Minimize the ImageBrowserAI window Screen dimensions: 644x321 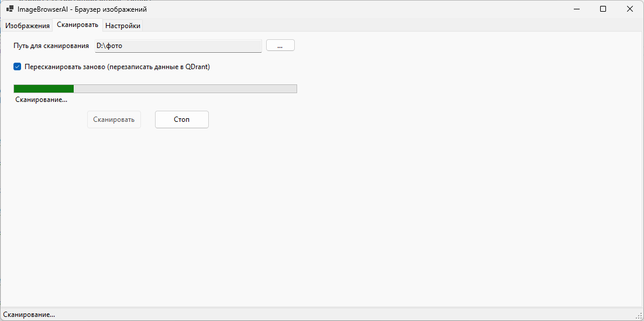coord(576,9)
